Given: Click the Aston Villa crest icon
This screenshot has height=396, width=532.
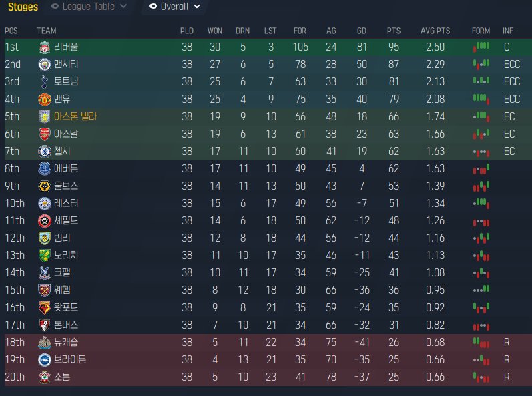Looking at the screenshot, I should pos(45,117).
